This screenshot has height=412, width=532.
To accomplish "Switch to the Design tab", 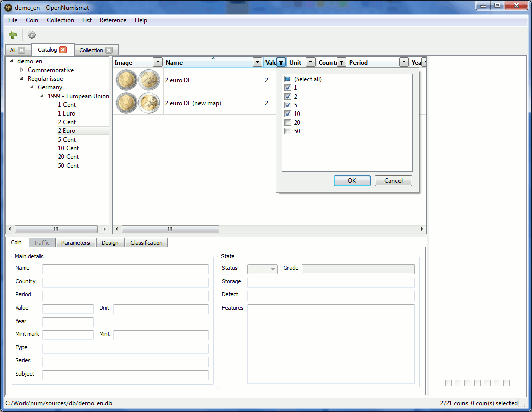I will pos(110,243).
